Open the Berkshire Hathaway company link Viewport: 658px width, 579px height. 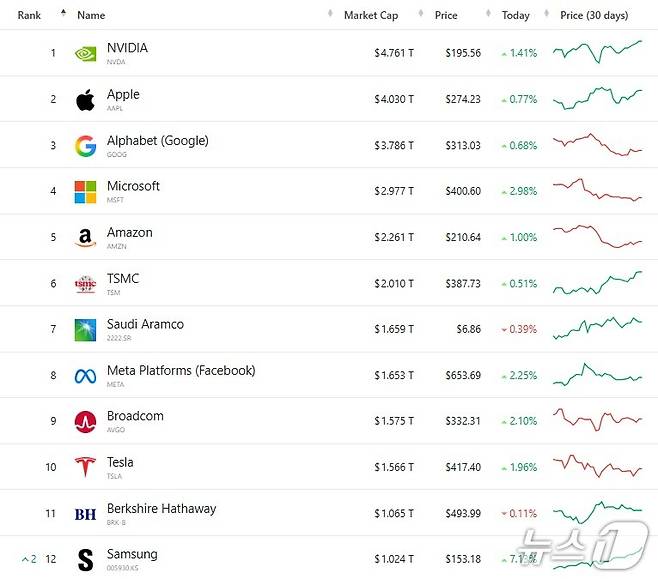tap(161, 509)
